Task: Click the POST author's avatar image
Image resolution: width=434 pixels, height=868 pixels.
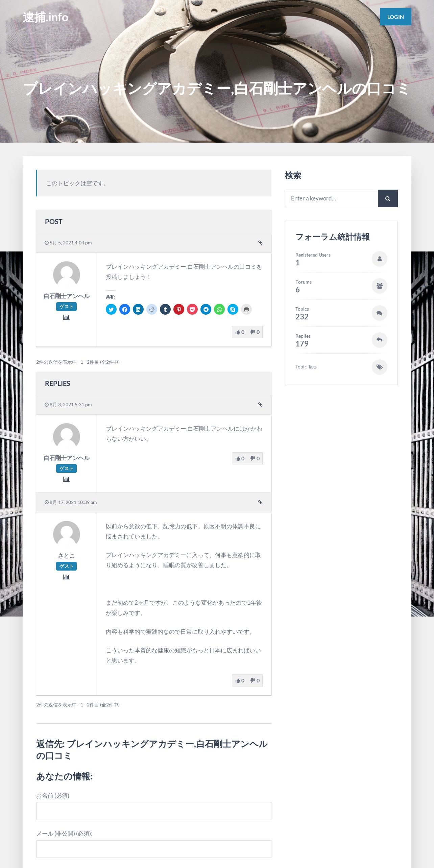Action: click(x=67, y=275)
